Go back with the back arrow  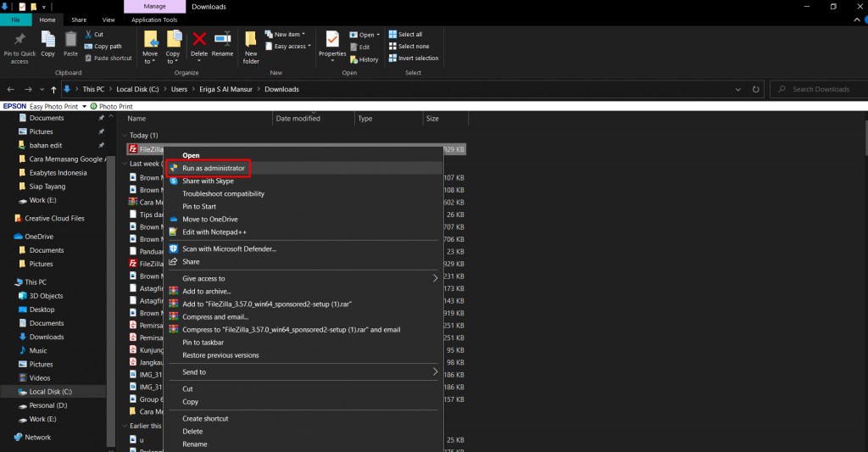pyautogui.click(x=10, y=89)
